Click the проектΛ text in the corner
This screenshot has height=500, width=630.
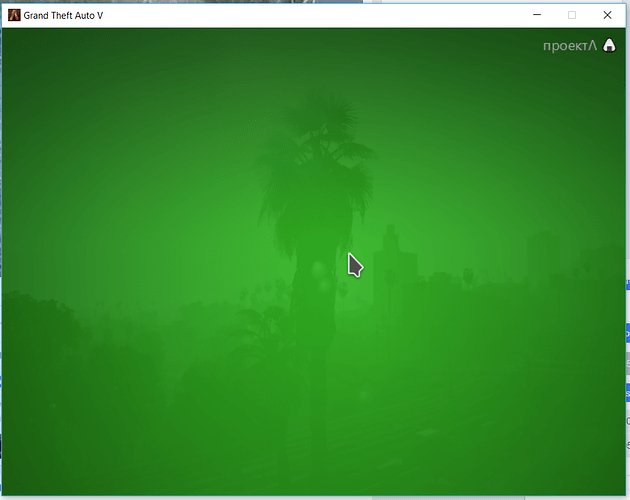click(x=570, y=46)
